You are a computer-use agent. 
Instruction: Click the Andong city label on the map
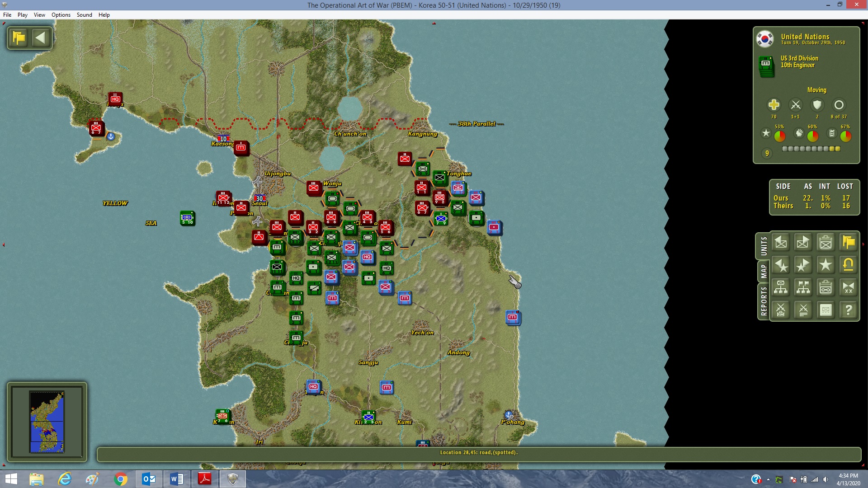pyautogui.click(x=459, y=352)
